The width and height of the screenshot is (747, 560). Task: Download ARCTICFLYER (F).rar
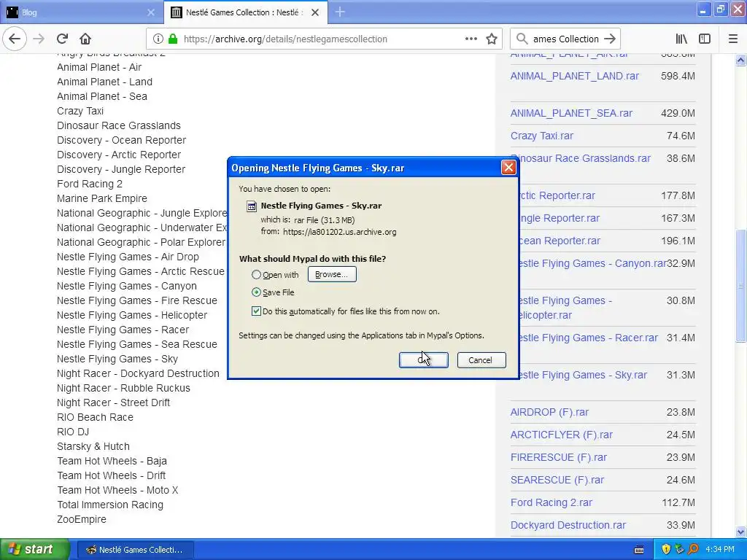561,435
